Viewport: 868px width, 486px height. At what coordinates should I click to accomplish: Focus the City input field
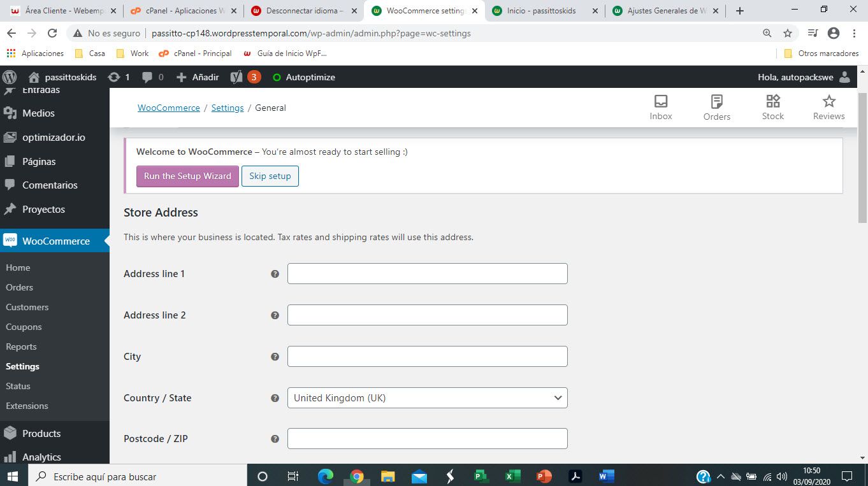click(427, 357)
